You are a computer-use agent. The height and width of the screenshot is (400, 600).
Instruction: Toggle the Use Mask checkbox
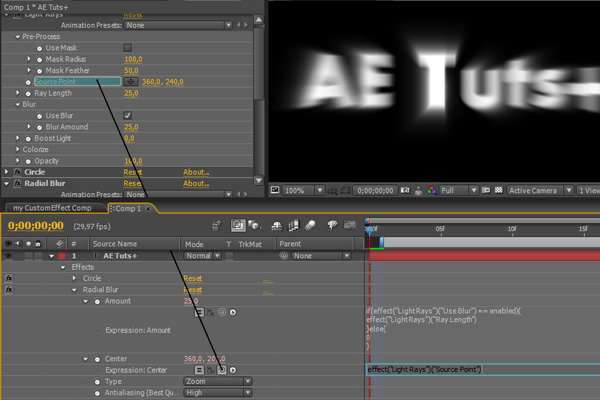127,48
